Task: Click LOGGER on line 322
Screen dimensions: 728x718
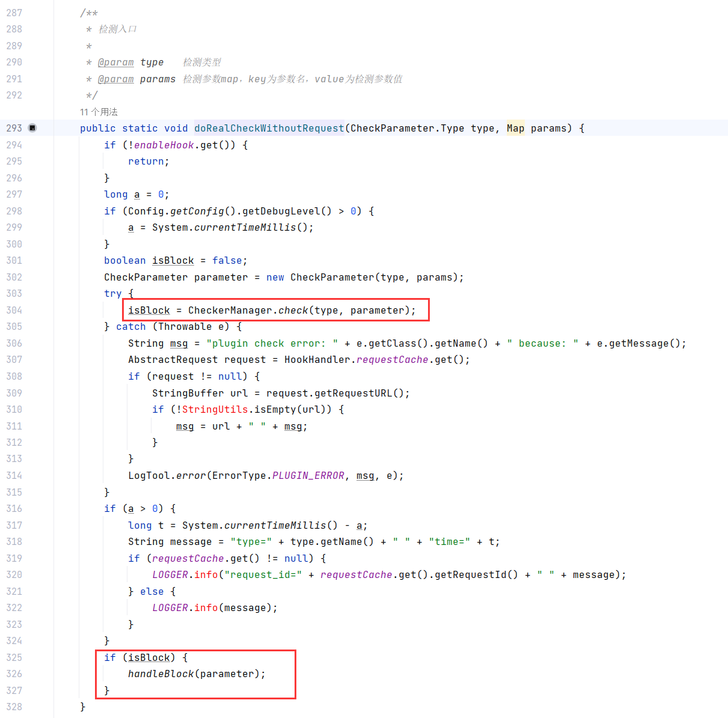Action: pyautogui.click(x=170, y=607)
